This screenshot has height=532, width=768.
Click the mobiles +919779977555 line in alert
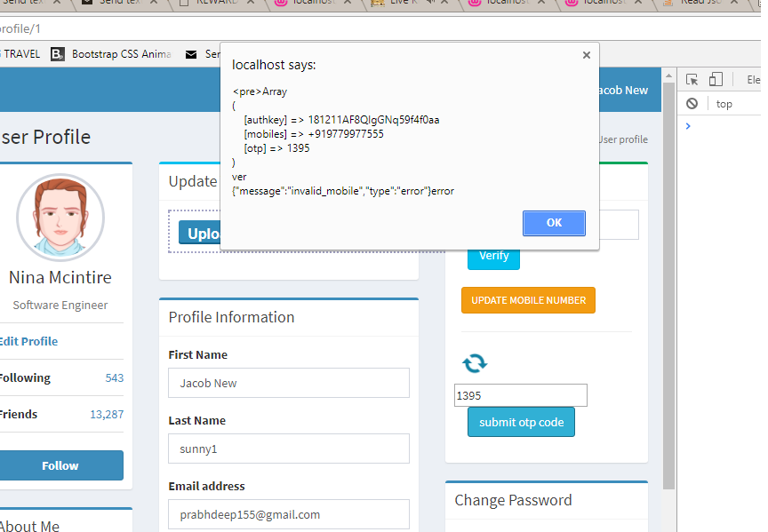click(314, 134)
